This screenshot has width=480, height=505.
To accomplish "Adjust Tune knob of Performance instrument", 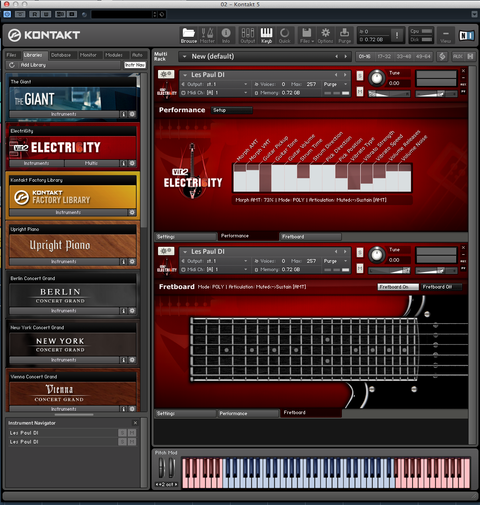I will [x=377, y=78].
